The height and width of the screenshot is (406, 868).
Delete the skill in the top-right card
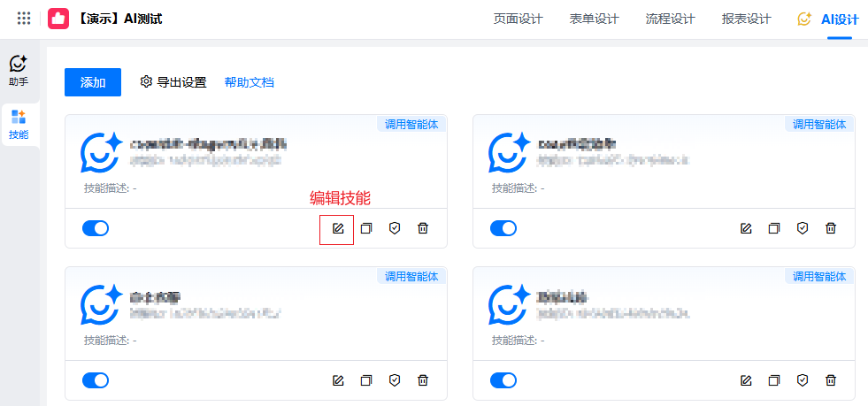(x=831, y=228)
